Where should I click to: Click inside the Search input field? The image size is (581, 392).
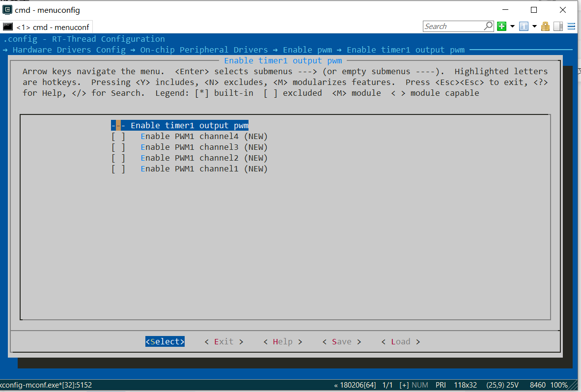452,26
